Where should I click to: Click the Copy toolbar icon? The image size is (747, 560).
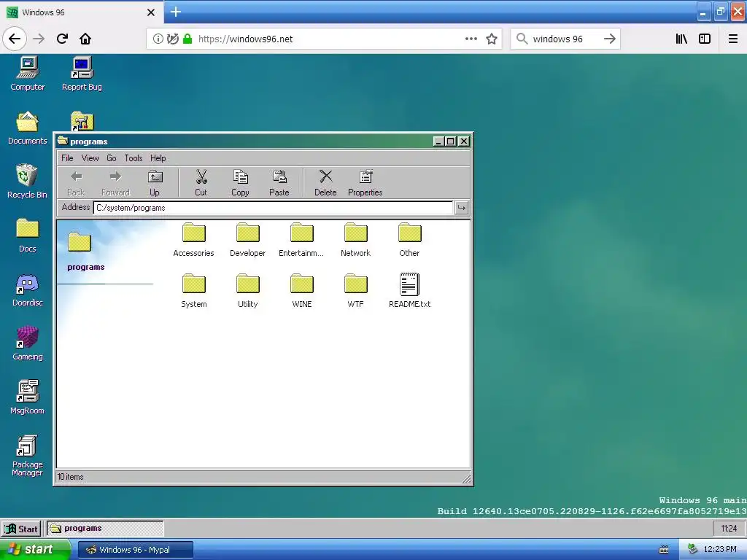(240, 183)
